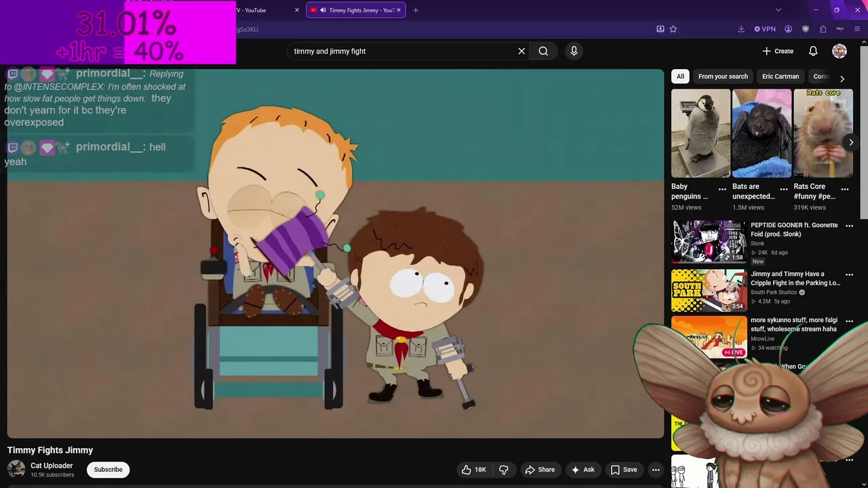Clear the search box with the X
Viewport: 868px width, 488px height.
coord(521,51)
